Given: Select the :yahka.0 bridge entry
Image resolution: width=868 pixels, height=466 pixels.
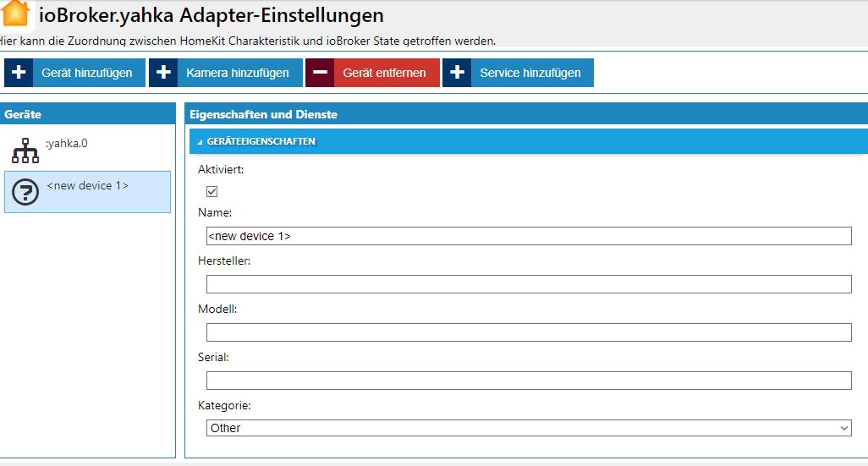Looking at the screenshot, I should 87,150.
